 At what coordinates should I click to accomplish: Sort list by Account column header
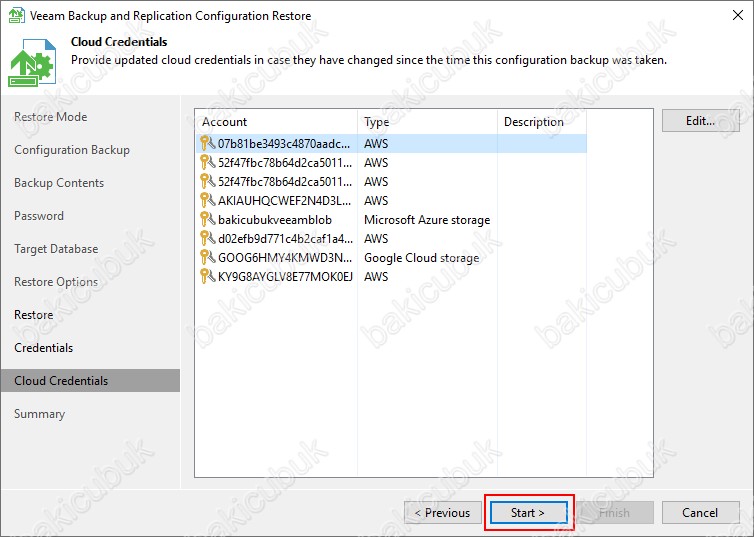(x=276, y=122)
